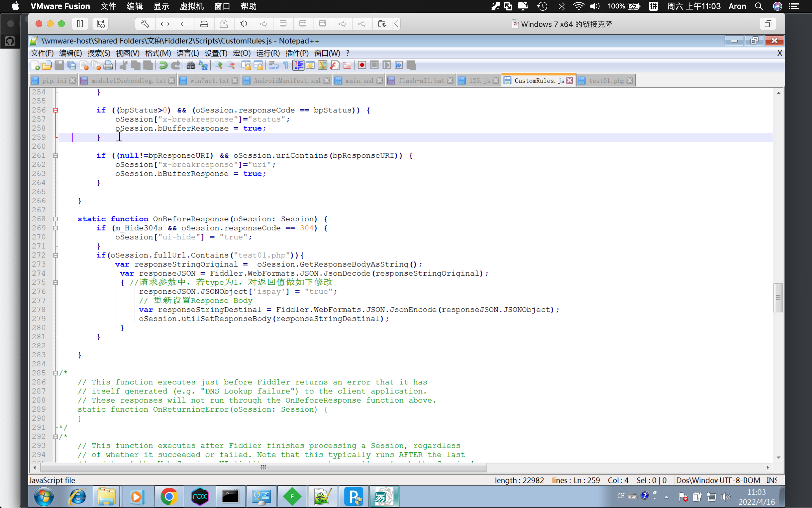Collapse the test01.php if-block at line 272
The height and width of the screenshot is (508, 812).
coord(56,255)
